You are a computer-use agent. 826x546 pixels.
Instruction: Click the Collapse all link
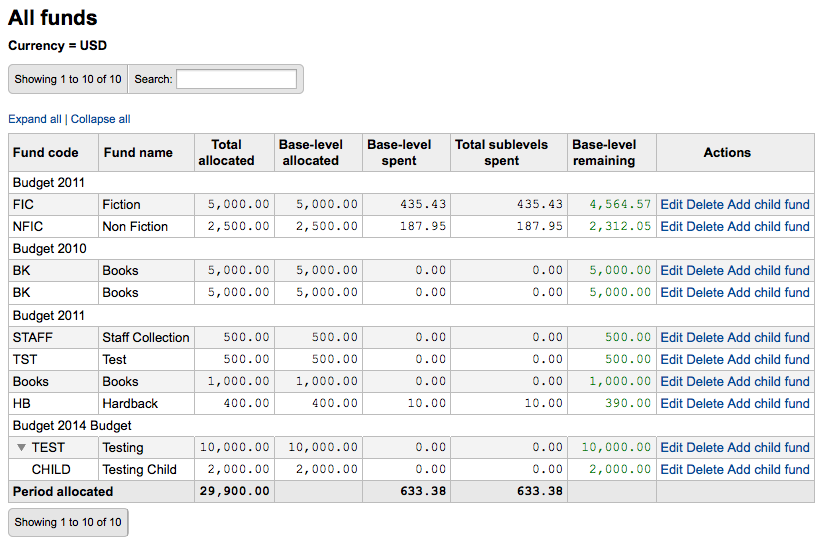pyautogui.click(x=100, y=119)
